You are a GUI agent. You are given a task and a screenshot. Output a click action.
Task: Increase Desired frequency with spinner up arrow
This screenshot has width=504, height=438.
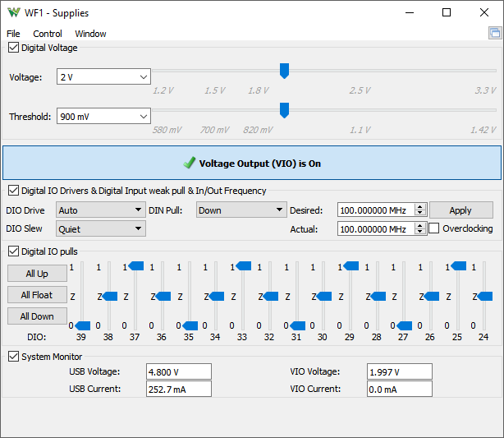point(419,207)
